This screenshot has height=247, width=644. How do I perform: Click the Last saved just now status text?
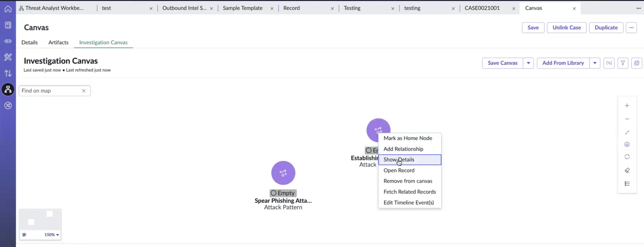(x=42, y=70)
